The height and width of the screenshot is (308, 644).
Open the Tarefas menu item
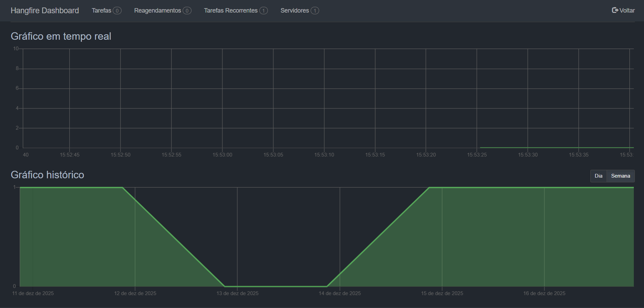click(x=102, y=11)
